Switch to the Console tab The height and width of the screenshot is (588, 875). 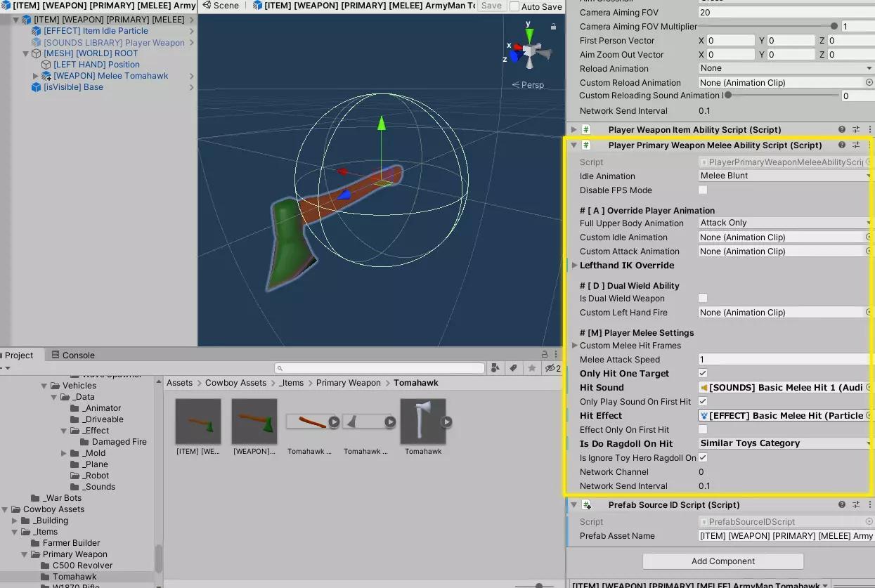(x=72, y=355)
